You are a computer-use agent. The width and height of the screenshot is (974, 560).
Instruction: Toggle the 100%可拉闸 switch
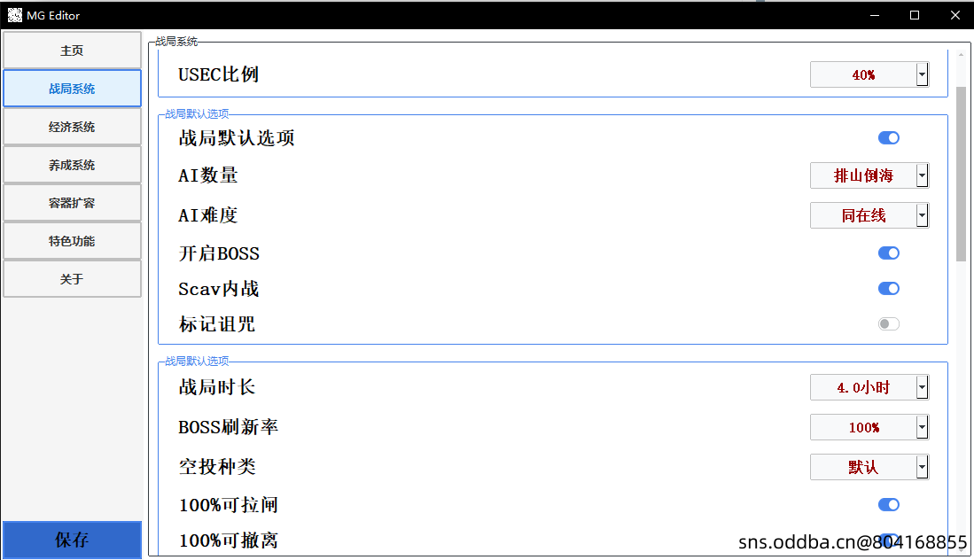pyautogui.click(x=889, y=505)
